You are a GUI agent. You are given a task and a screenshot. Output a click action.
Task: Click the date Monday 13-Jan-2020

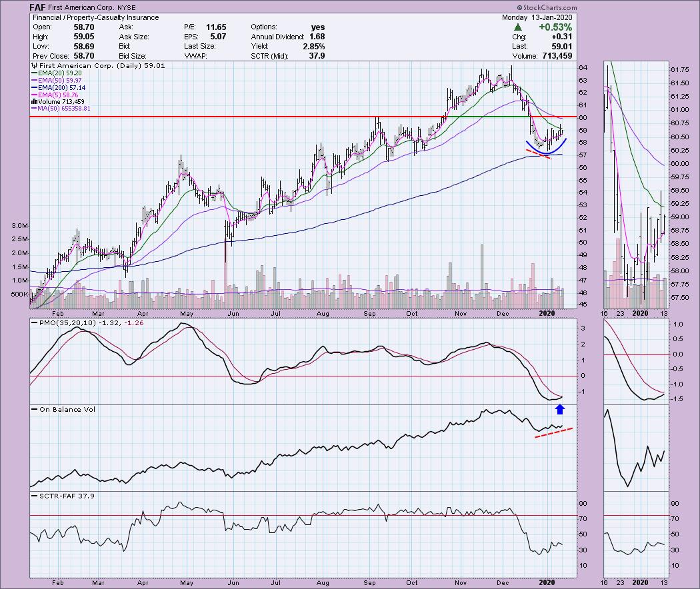point(537,17)
